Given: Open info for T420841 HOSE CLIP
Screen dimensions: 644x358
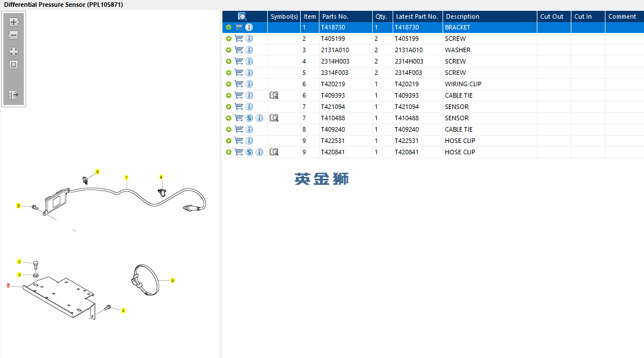Looking at the screenshot, I should tap(259, 152).
